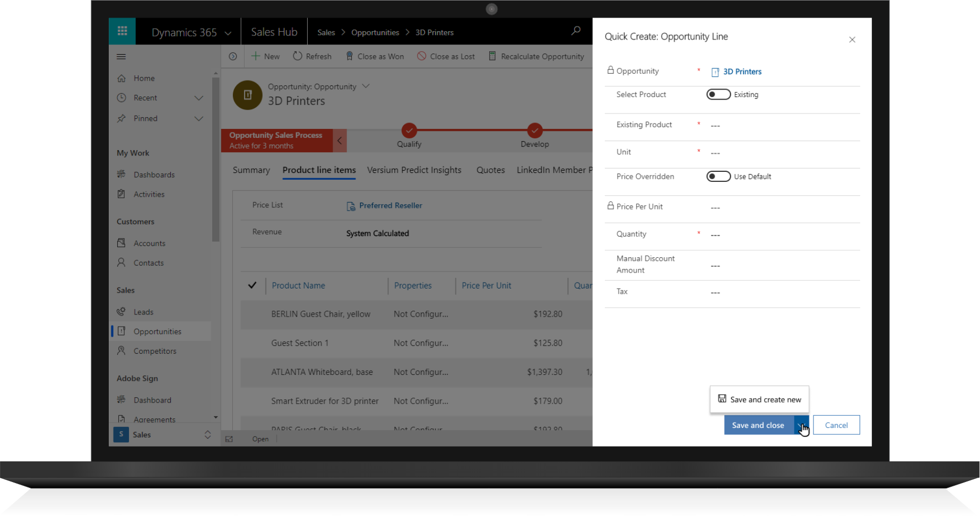Screen dimensions: 980x516
Task: Click Save and create new
Action: [x=766, y=399]
